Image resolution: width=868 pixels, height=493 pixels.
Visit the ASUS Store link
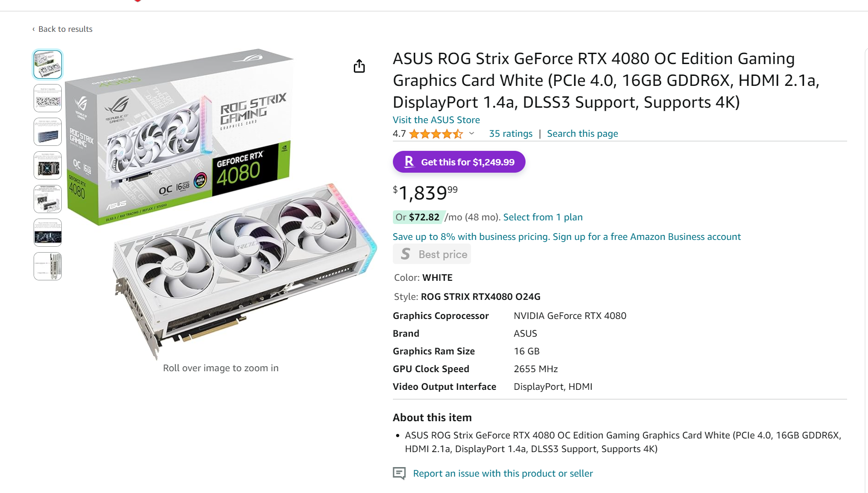(436, 120)
